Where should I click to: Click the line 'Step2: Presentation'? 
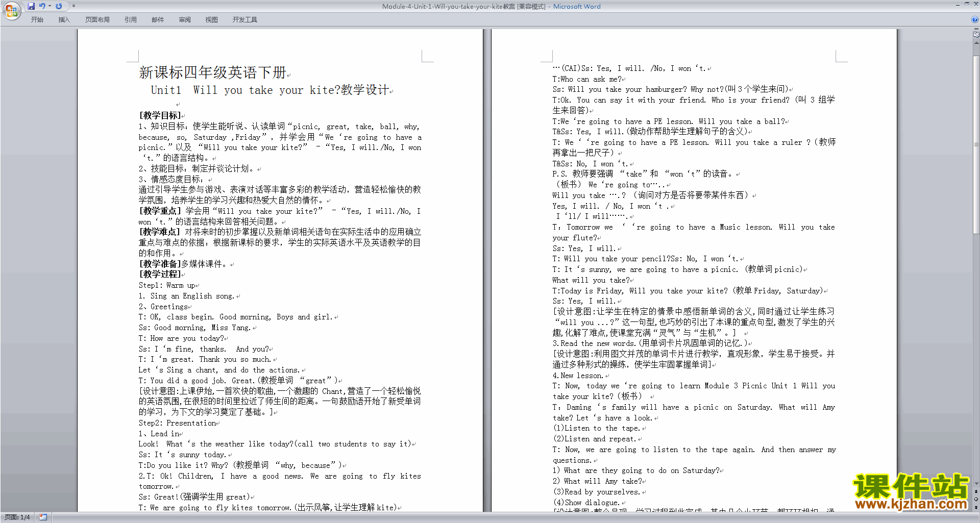pyautogui.click(x=177, y=423)
